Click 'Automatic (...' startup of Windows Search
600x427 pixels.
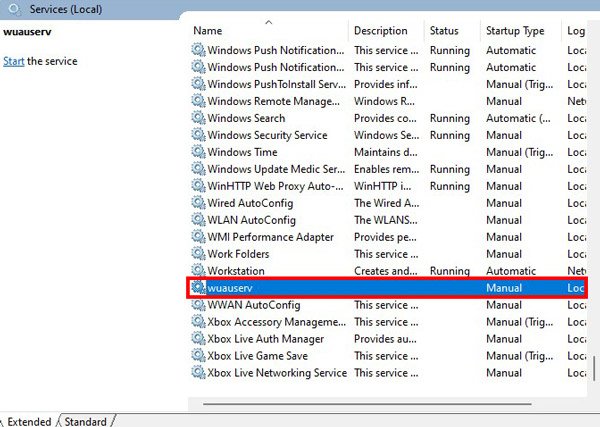[x=518, y=118]
